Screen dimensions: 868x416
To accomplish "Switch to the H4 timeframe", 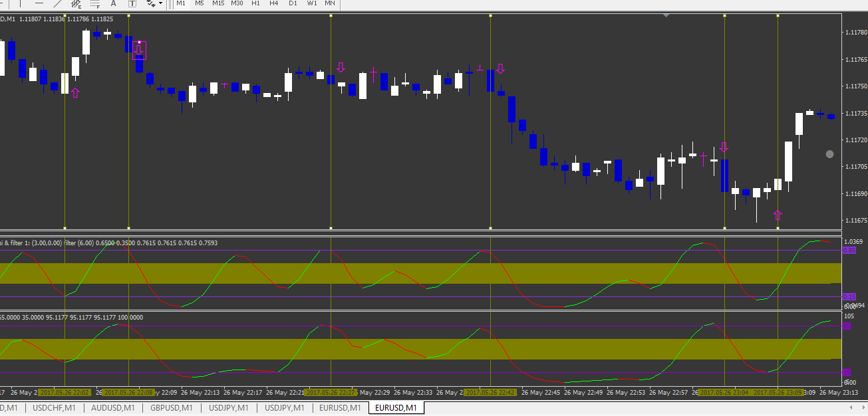I will click(x=274, y=3).
